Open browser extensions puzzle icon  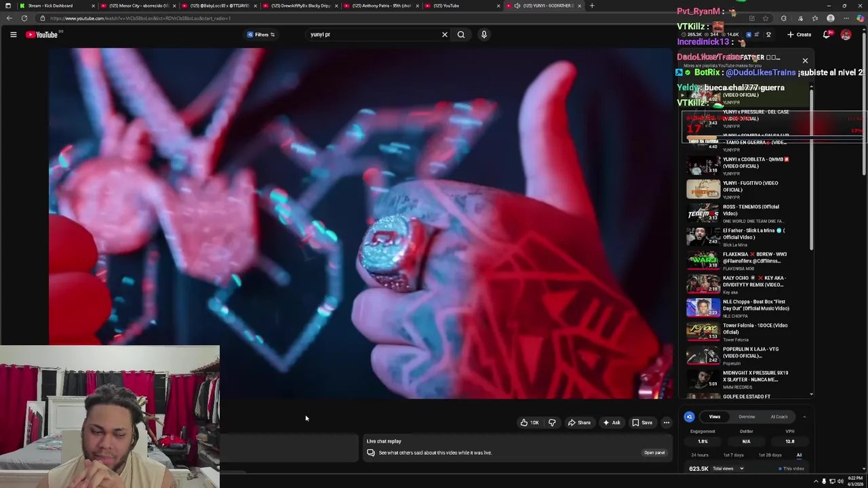click(x=784, y=18)
